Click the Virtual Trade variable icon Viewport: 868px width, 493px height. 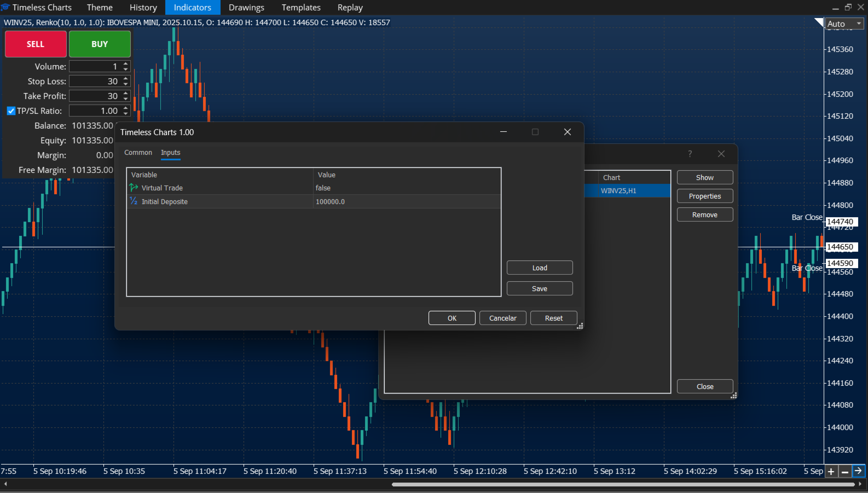click(x=134, y=188)
